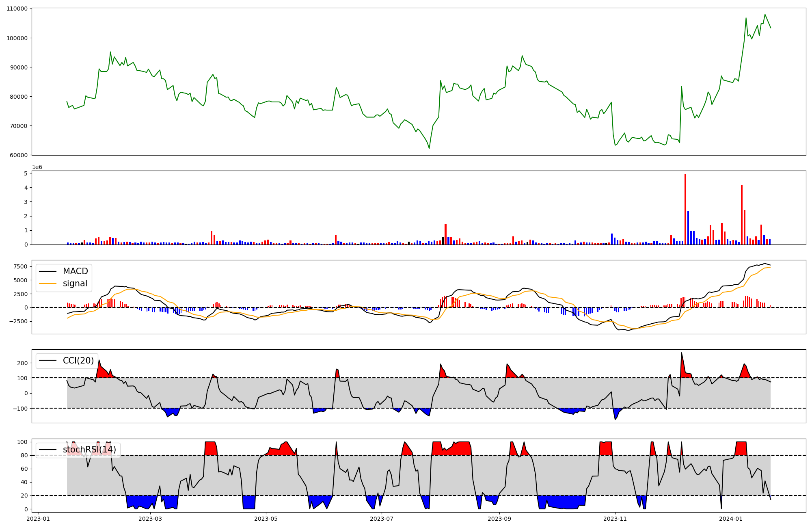Click the 2023-01 date tick label
This screenshot has height=528, width=812.
pos(39,518)
